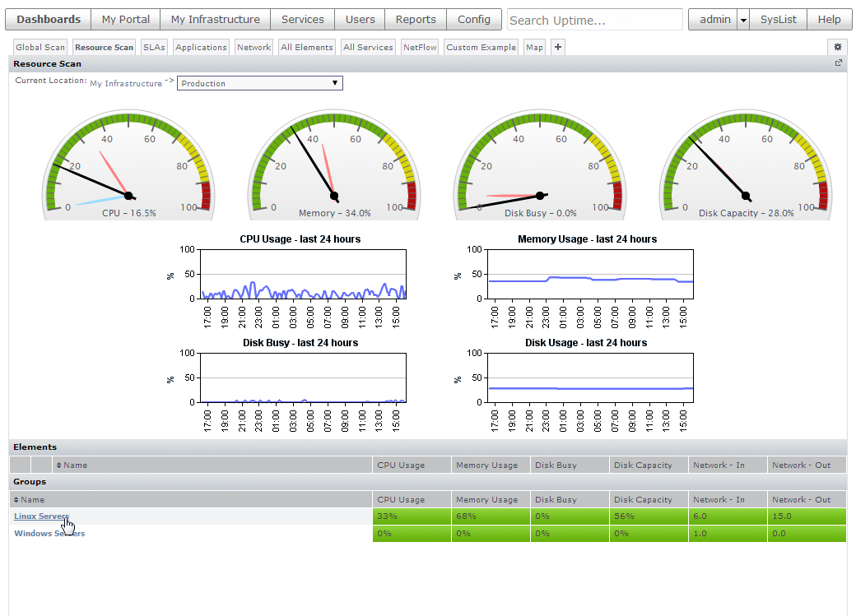
Task: Open My Infrastructure menu
Action: [215, 20]
